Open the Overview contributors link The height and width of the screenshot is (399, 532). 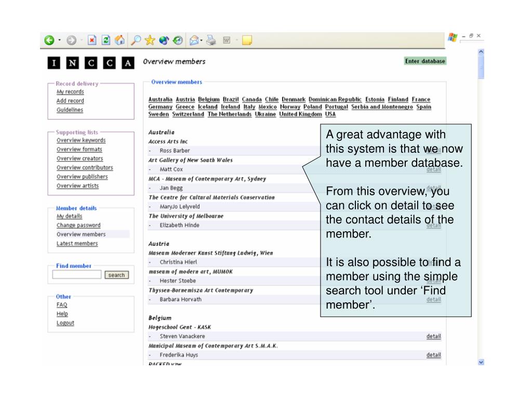click(85, 168)
